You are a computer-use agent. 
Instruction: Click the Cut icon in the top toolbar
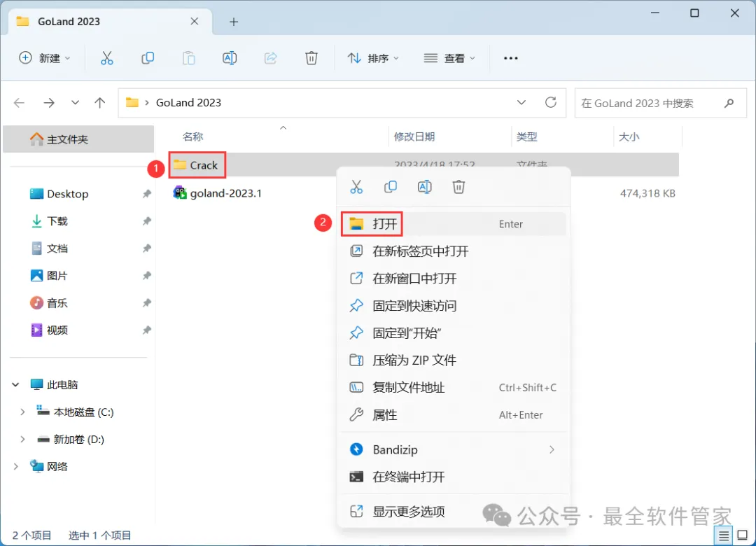[106, 58]
